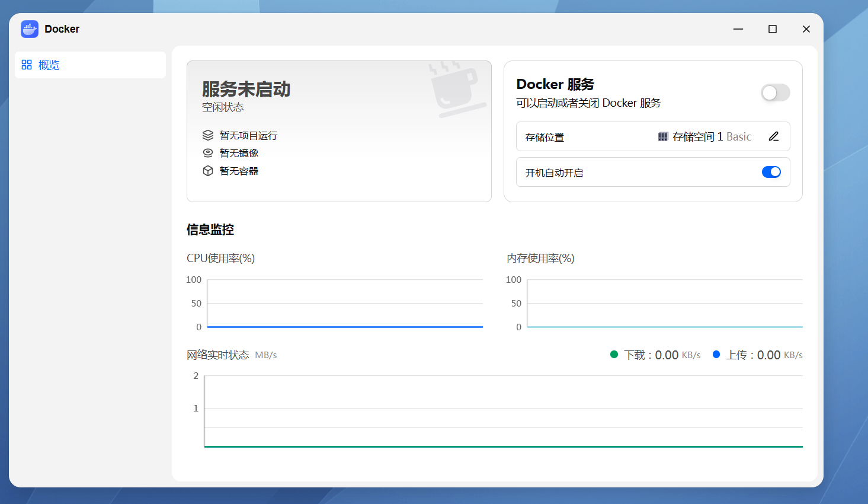Viewport: 868px width, 504px height.
Task: Click the layers icon next to 暂无项目运行
Action: [208, 135]
